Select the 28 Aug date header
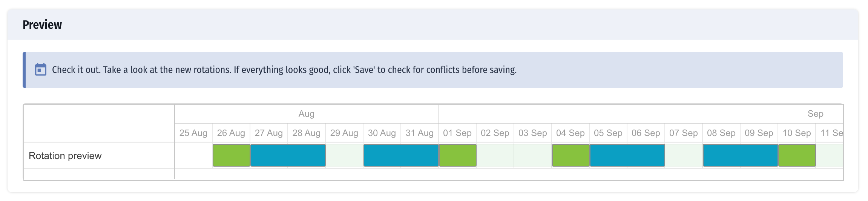This screenshot has width=868, height=201. [x=307, y=133]
